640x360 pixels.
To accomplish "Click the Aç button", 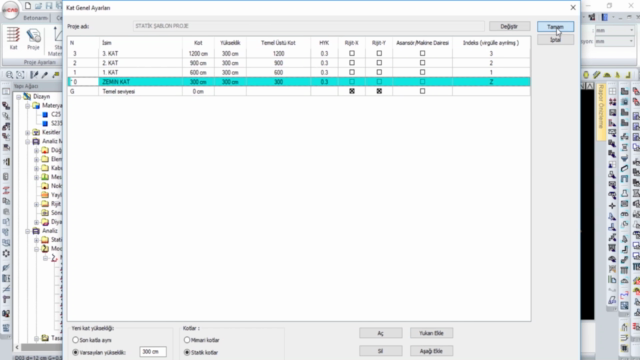I will [380, 333].
